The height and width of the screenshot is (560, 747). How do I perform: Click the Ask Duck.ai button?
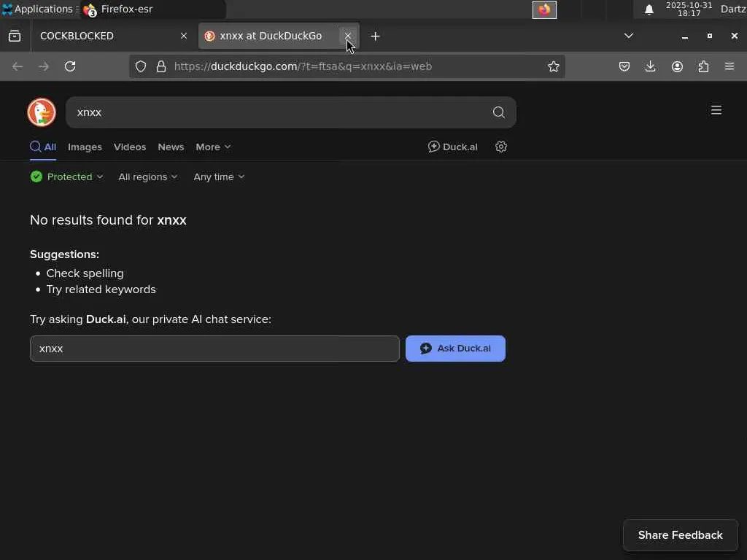pos(455,349)
